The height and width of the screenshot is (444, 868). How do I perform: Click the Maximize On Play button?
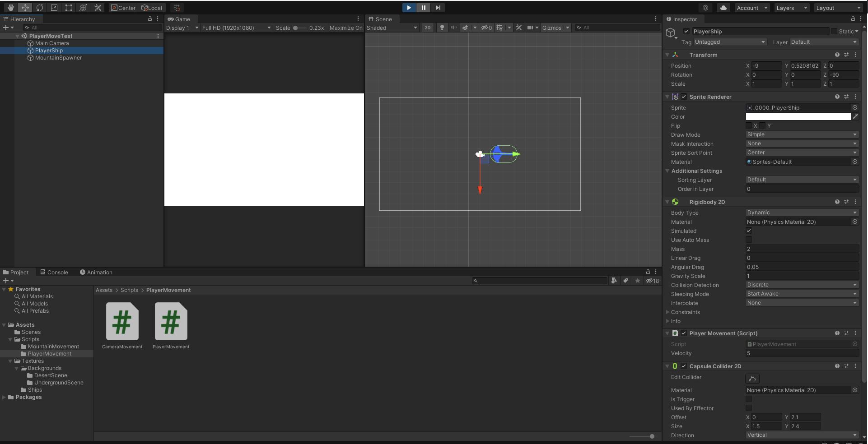click(x=345, y=28)
